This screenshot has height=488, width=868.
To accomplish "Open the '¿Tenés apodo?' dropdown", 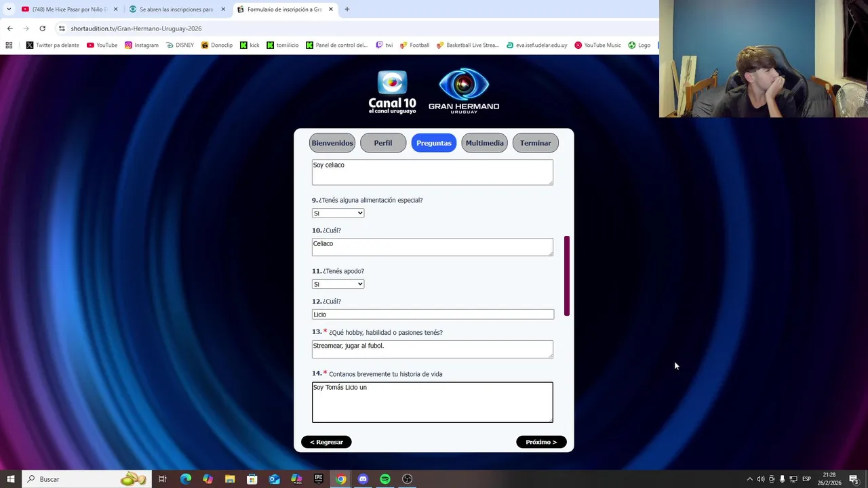I will pos(338,284).
